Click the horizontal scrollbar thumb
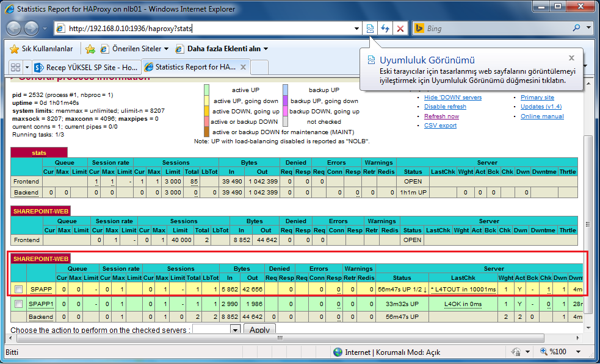600x364 pixels. pos(281,338)
